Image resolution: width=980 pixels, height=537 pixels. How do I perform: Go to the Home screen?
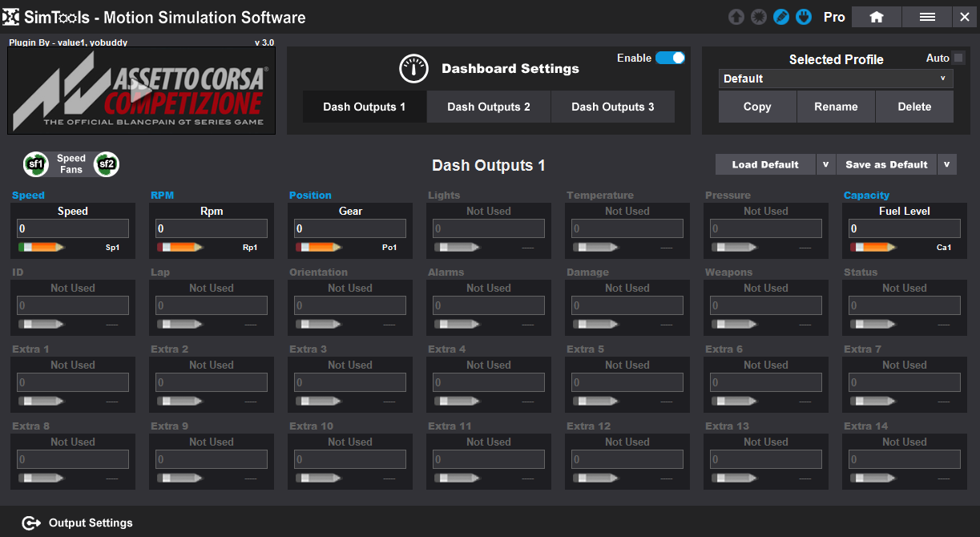pos(876,17)
